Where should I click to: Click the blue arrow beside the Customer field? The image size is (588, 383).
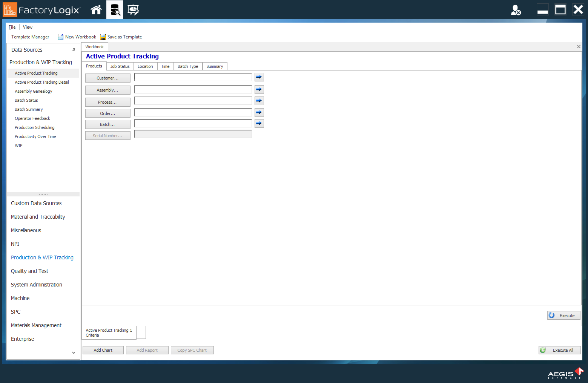[259, 77]
